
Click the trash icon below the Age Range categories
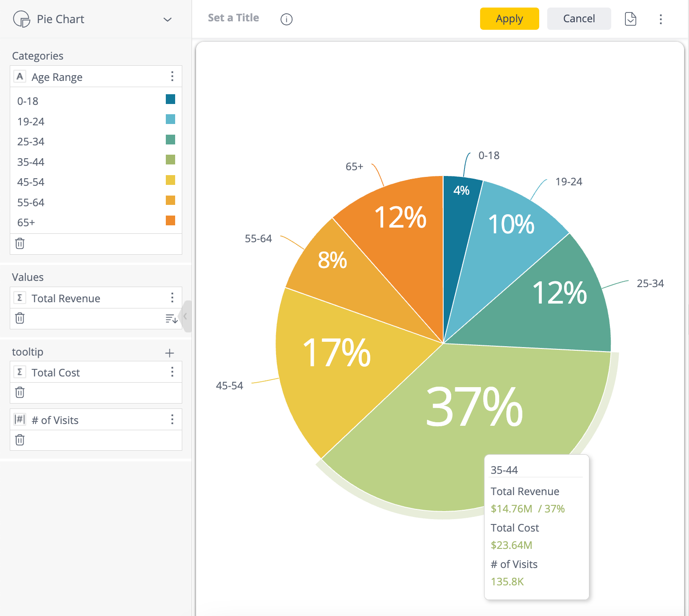point(20,244)
